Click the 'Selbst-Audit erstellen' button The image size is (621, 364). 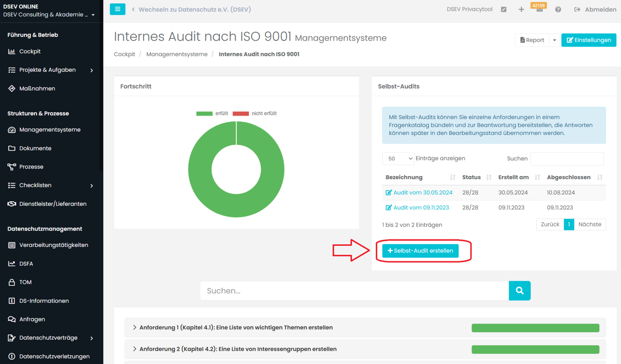click(x=420, y=251)
